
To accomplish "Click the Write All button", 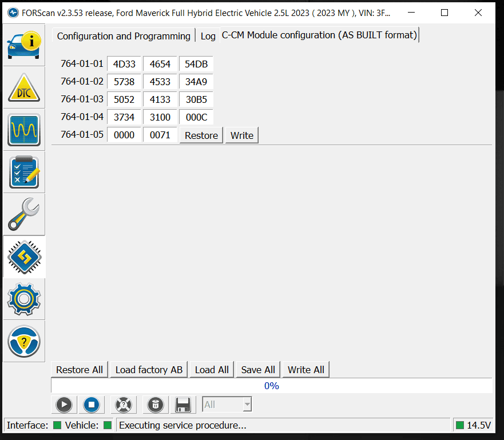I will (306, 370).
